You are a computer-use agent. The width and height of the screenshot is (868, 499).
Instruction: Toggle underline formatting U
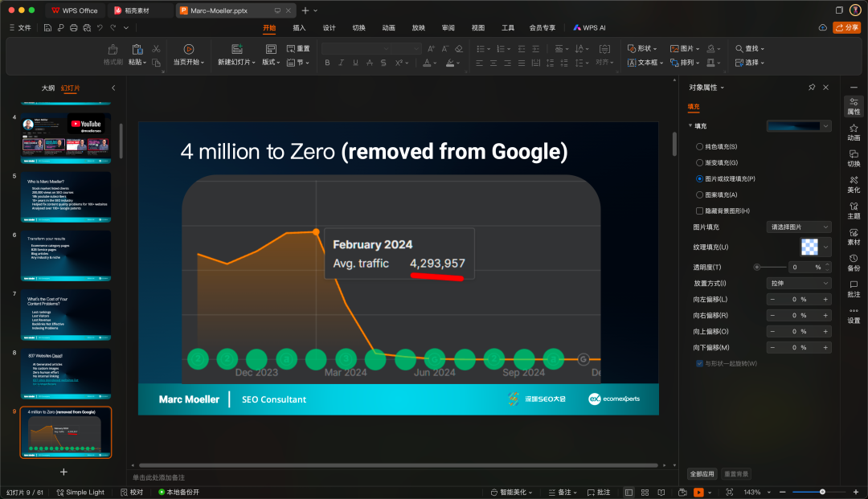(x=355, y=63)
